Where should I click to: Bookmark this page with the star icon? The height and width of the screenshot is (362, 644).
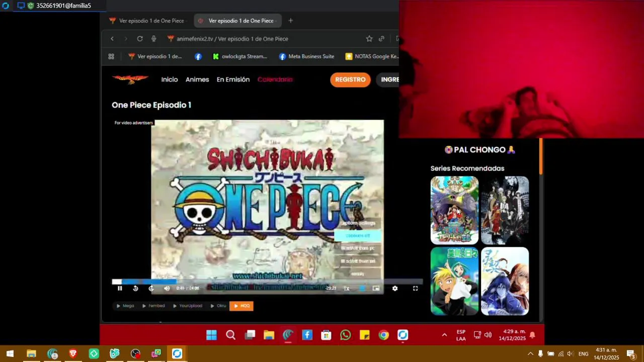point(369,39)
